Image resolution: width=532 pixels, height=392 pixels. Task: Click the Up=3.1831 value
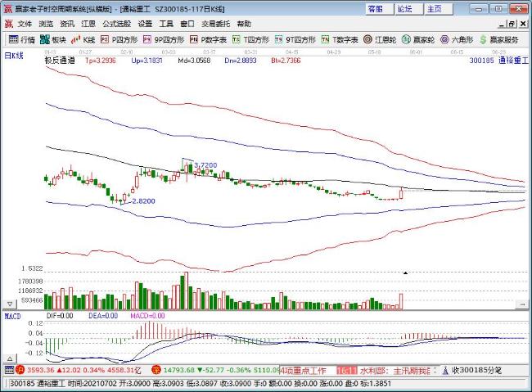[147, 61]
